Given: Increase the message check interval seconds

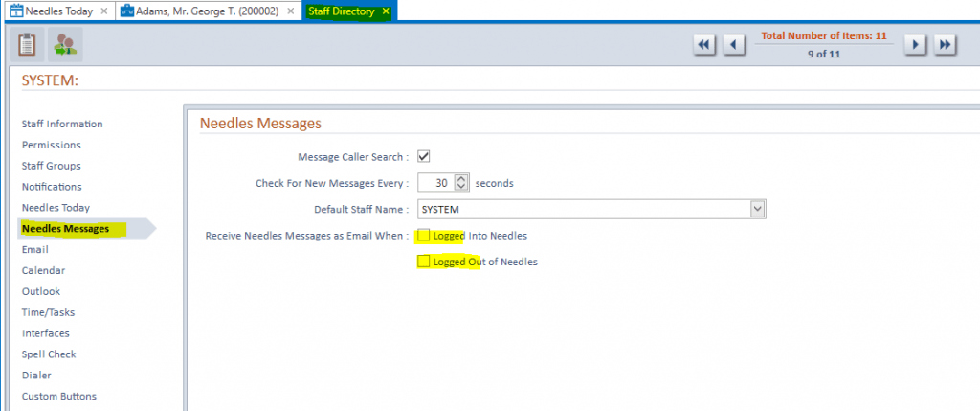Looking at the screenshot, I should tap(462, 178).
